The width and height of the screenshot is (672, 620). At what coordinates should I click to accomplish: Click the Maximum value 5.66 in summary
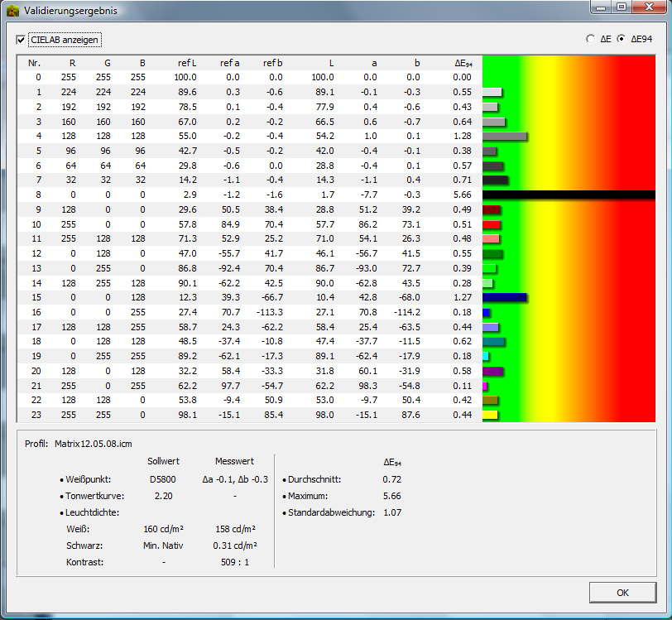tap(393, 496)
